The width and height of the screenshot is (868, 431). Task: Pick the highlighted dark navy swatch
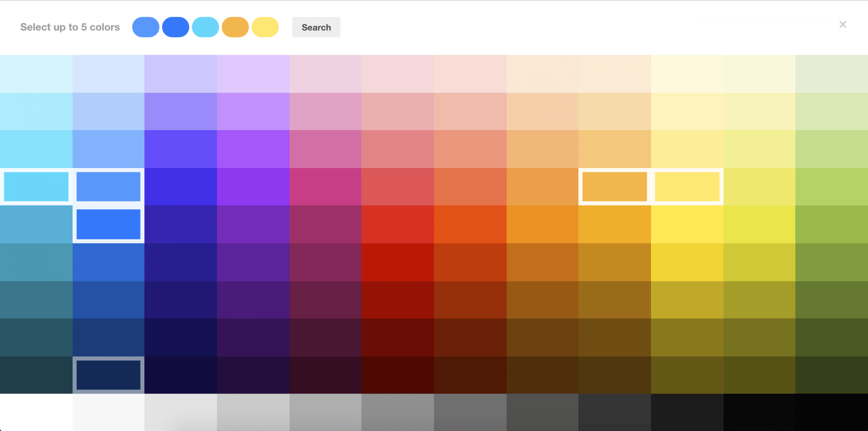(x=108, y=375)
